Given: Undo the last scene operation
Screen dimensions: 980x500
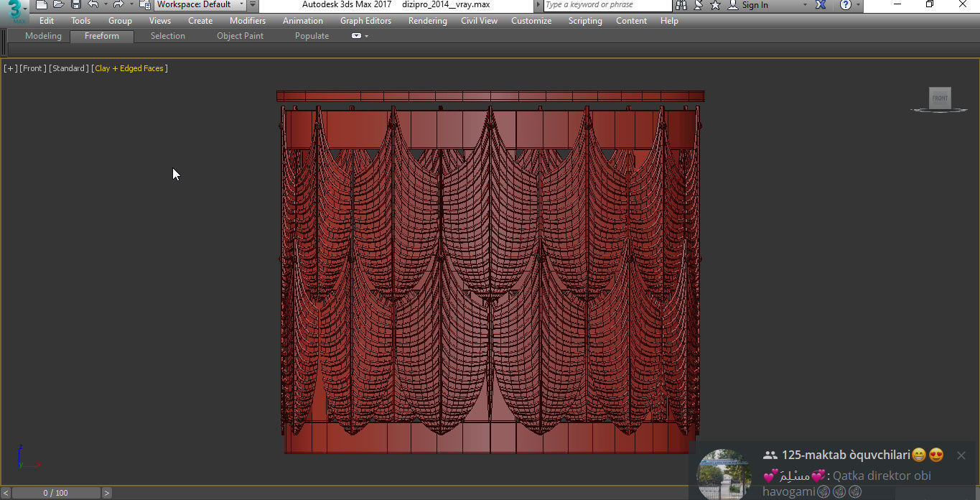Looking at the screenshot, I should 93,4.
